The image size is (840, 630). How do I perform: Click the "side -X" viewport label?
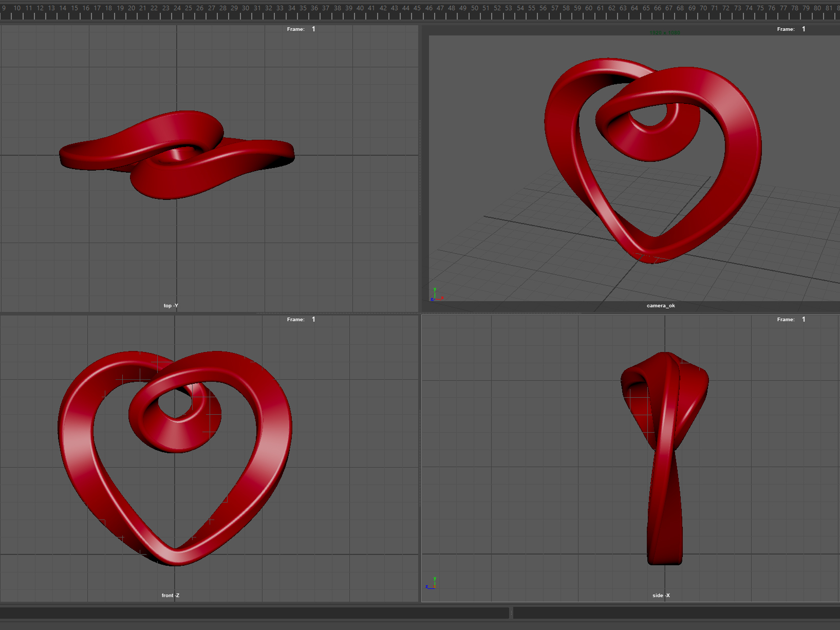coord(661,596)
